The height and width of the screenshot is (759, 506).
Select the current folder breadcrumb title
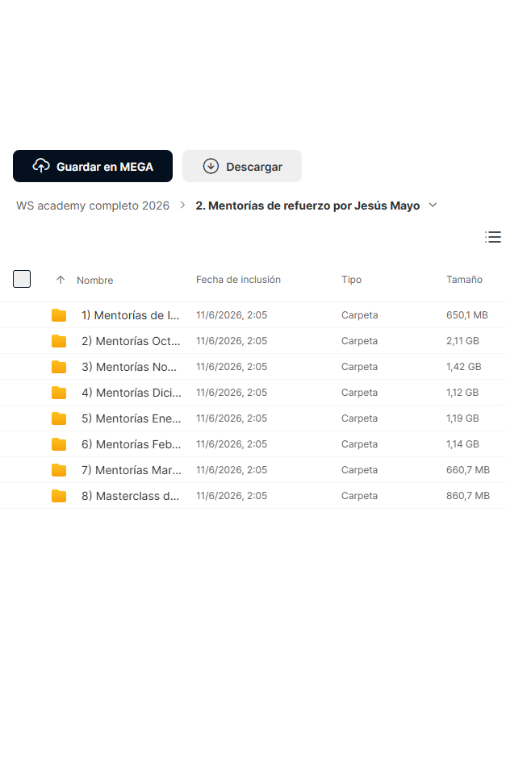pyautogui.click(x=307, y=206)
